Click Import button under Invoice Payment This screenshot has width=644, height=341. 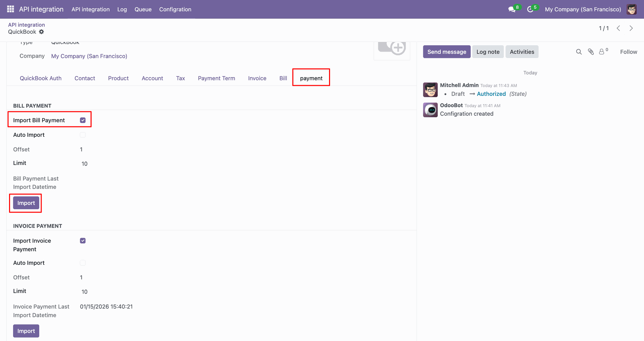click(26, 331)
